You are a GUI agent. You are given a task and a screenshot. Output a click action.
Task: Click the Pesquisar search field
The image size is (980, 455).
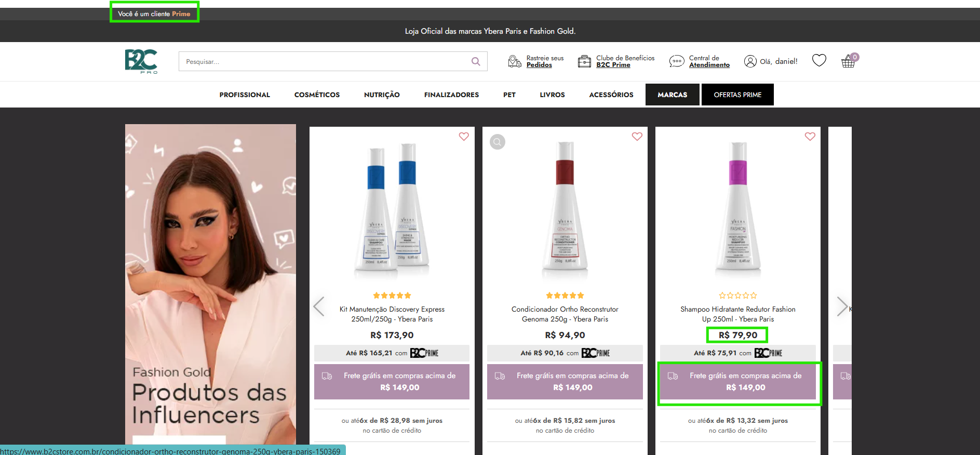coord(333,61)
